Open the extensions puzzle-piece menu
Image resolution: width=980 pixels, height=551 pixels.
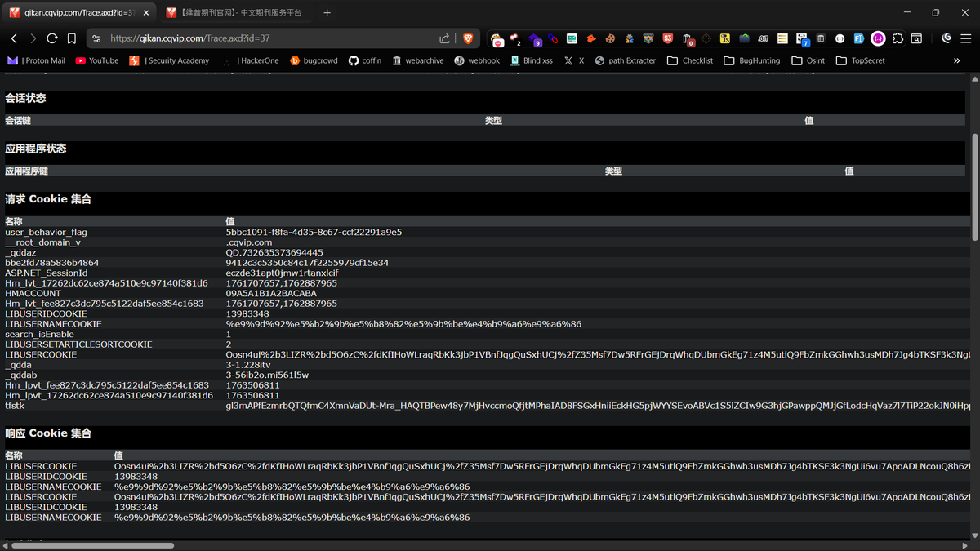[898, 38]
